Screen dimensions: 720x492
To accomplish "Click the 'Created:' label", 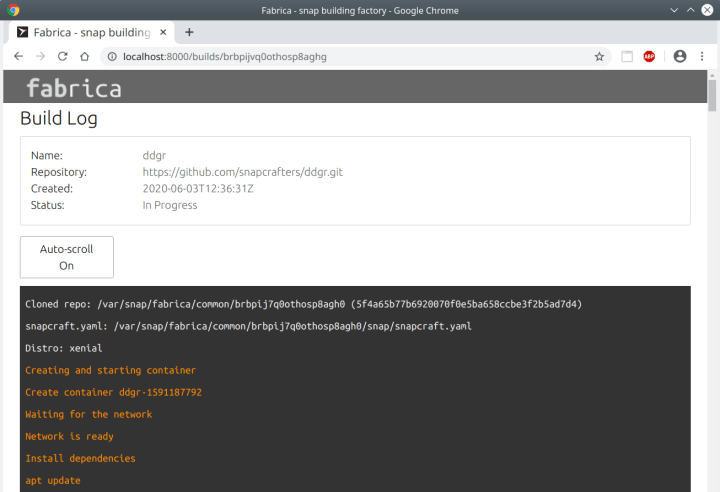I will (x=52, y=188).
